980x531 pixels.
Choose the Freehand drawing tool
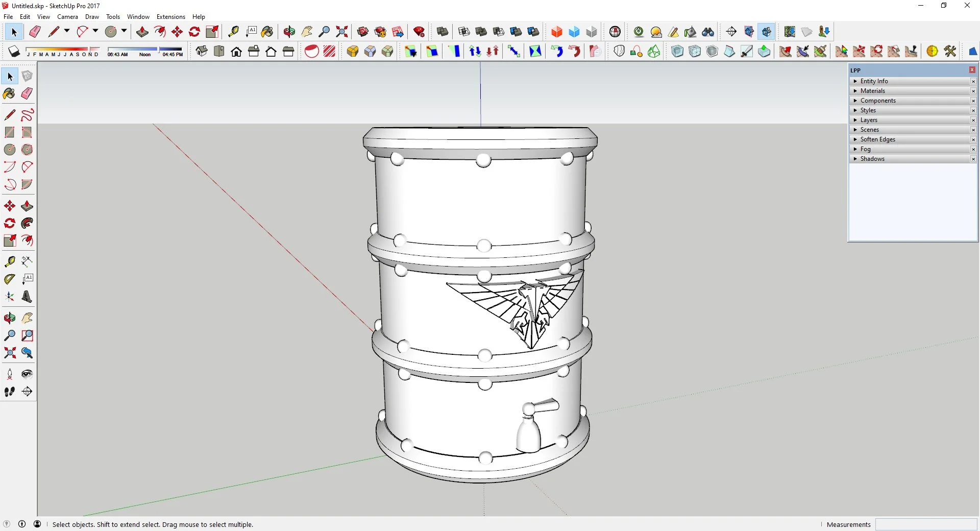[27, 114]
